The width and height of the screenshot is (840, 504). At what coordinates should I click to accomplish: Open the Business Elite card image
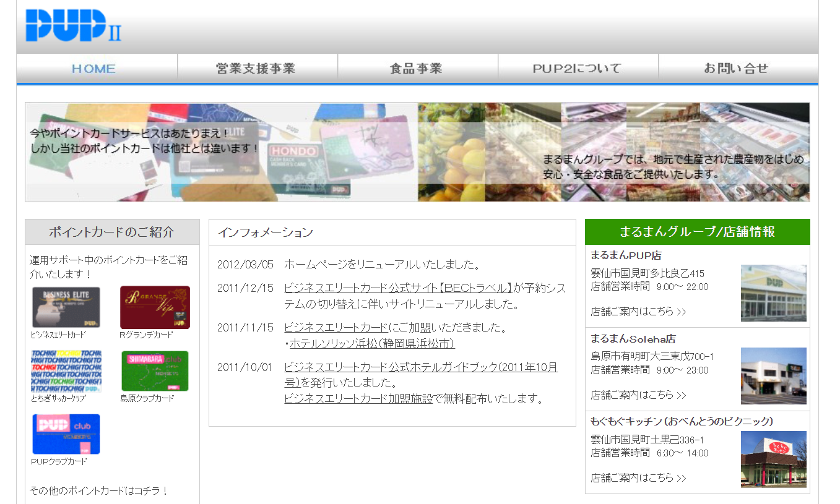click(66, 307)
